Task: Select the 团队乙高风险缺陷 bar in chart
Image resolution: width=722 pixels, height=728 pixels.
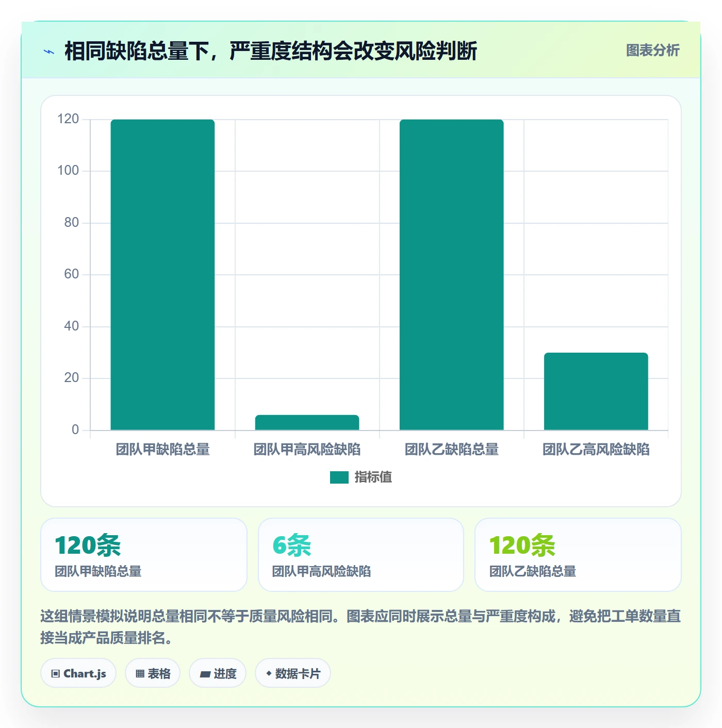Action: pos(596,391)
